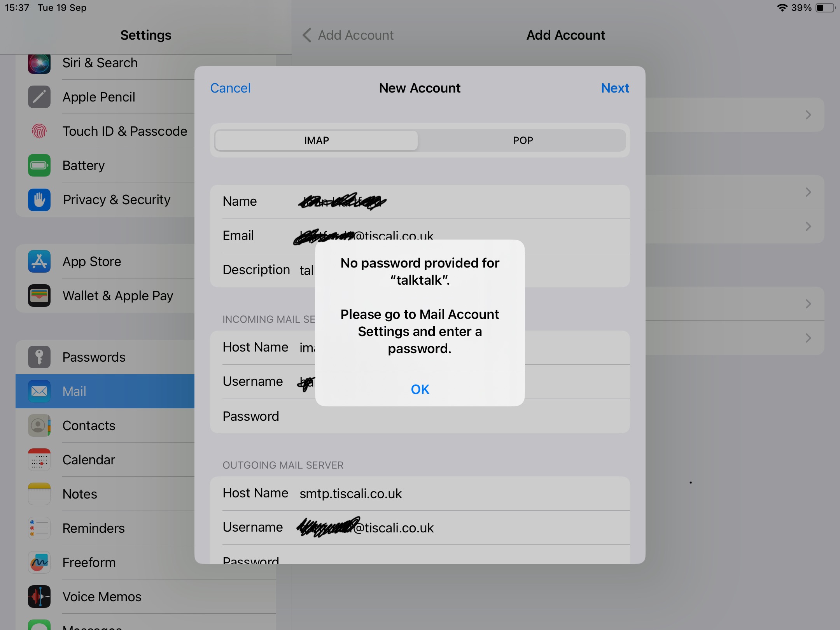Open the Voice Memos icon
The width and height of the screenshot is (840, 630).
click(39, 597)
